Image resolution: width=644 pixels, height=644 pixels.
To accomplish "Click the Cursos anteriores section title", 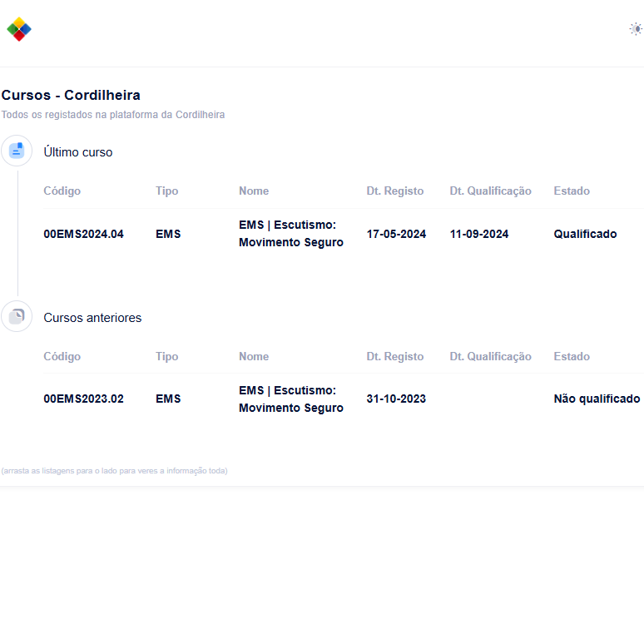I will (x=92, y=318).
